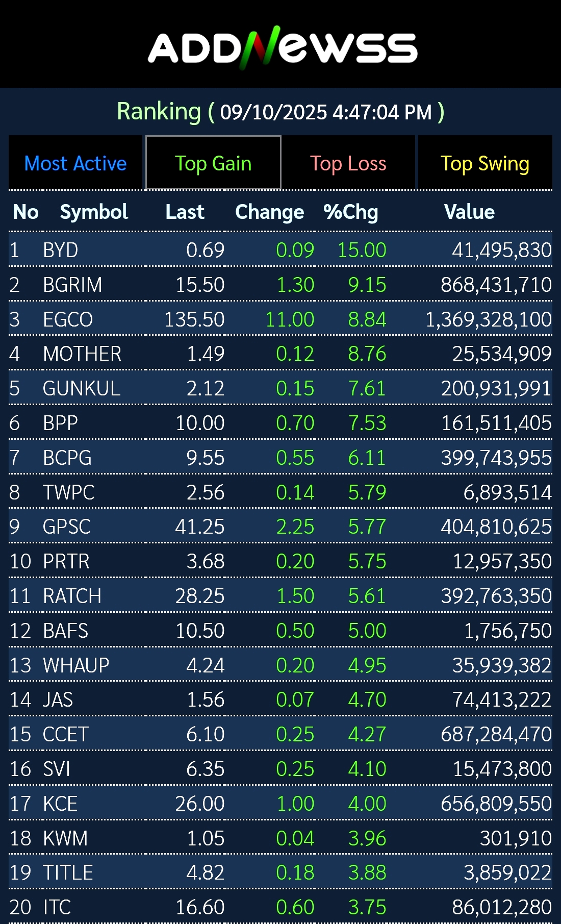Click the Symbol column header
The width and height of the screenshot is (561, 924).
coord(94,212)
